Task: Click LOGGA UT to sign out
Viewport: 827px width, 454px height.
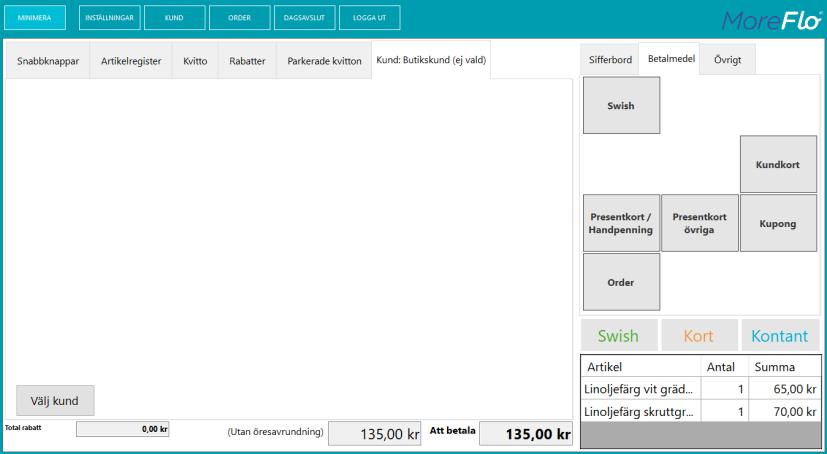Action: point(370,17)
